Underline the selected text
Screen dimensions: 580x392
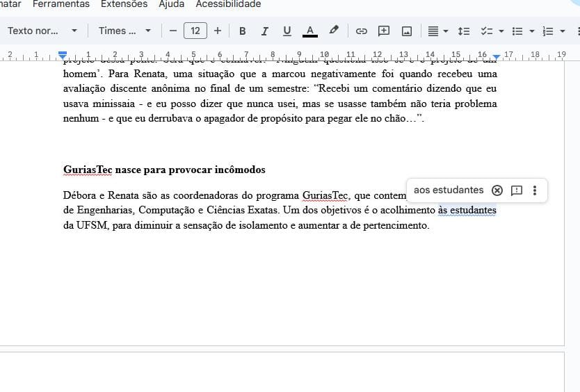[287, 31]
